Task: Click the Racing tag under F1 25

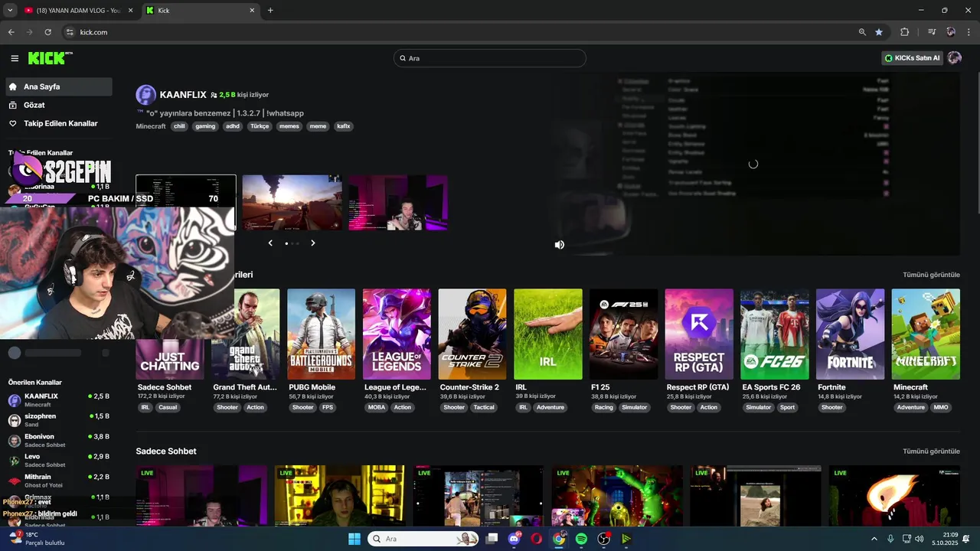Action: pyautogui.click(x=604, y=407)
